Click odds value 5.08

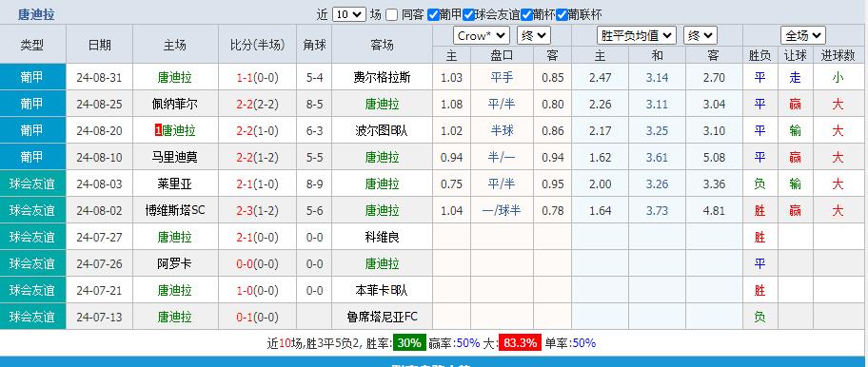coord(714,158)
